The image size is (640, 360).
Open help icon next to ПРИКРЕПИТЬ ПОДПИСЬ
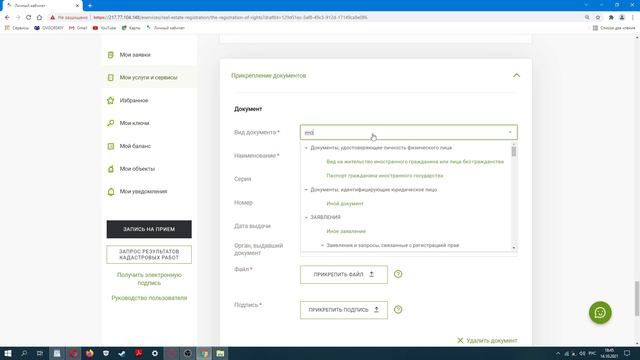click(398, 310)
